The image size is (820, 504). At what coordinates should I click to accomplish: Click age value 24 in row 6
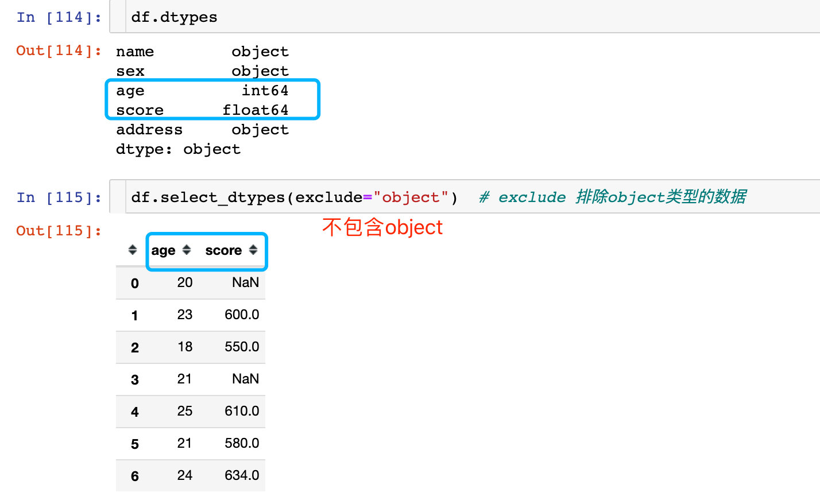click(x=185, y=475)
